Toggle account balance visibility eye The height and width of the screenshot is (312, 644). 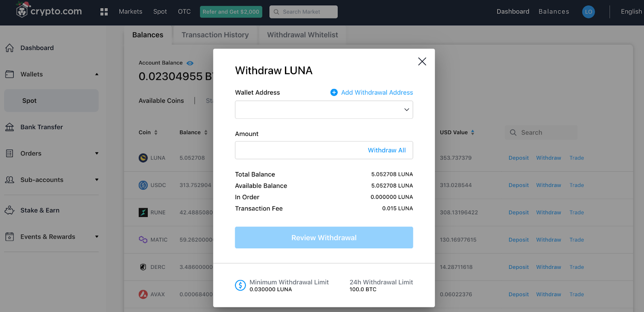coord(190,63)
